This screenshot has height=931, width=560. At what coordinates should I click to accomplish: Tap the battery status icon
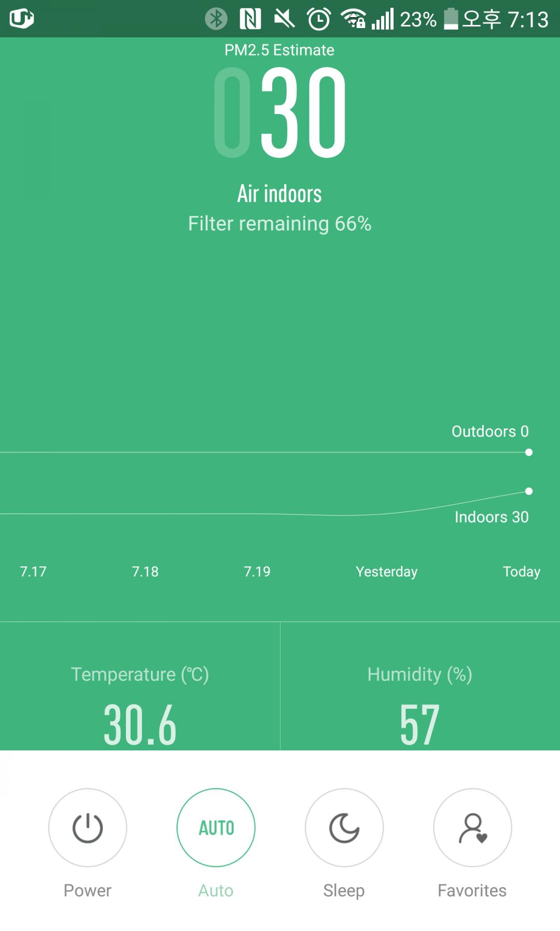click(x=451, y=19)
